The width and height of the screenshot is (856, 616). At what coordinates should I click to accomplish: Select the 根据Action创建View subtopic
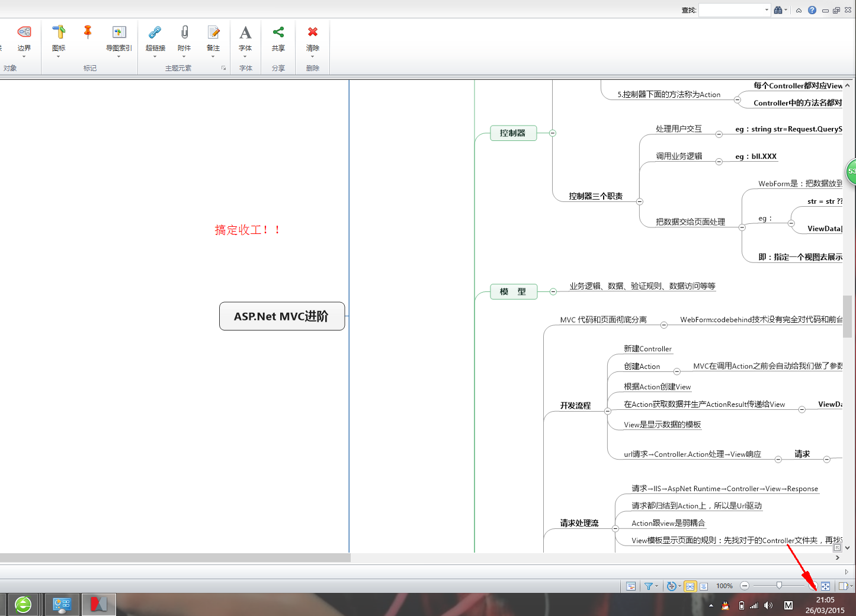point(657,387)
